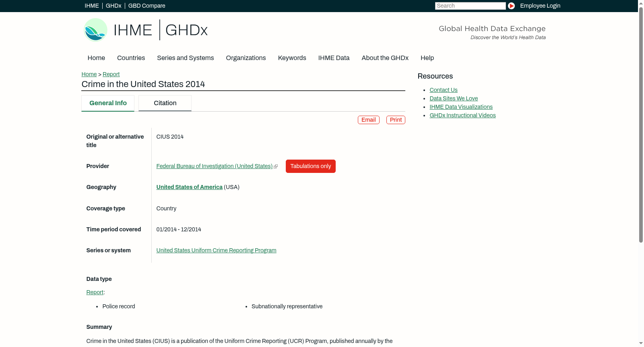Click the Summary heading

click(99, 327)
